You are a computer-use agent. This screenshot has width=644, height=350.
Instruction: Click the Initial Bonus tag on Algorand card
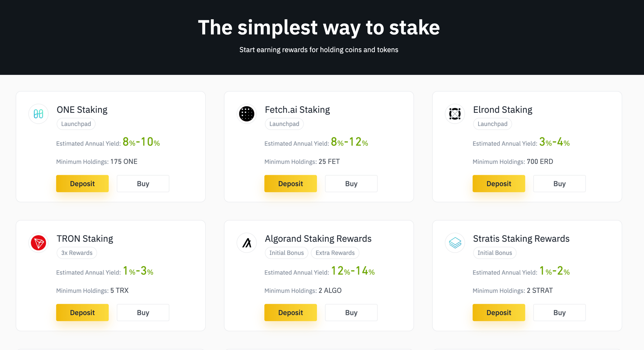(x=286, y=253)
